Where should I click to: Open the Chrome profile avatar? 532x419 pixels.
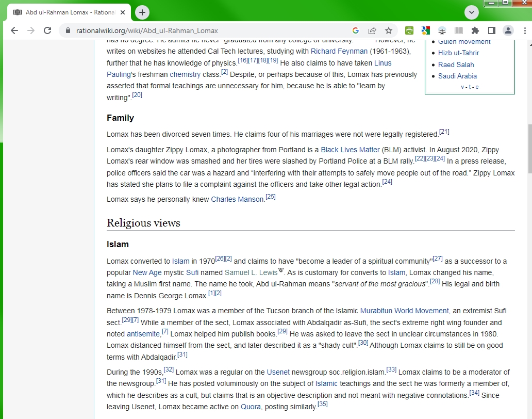pyautogui.click(x=508, y=30)
